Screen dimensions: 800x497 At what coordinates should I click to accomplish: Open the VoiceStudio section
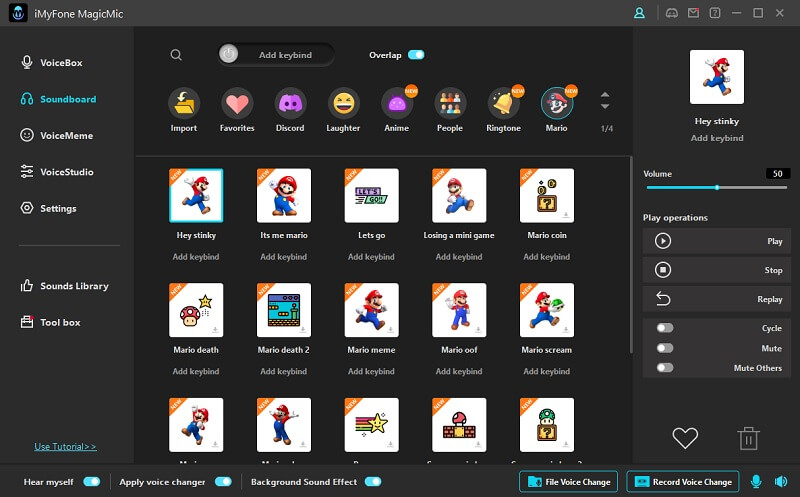click(x=66, y=172)
